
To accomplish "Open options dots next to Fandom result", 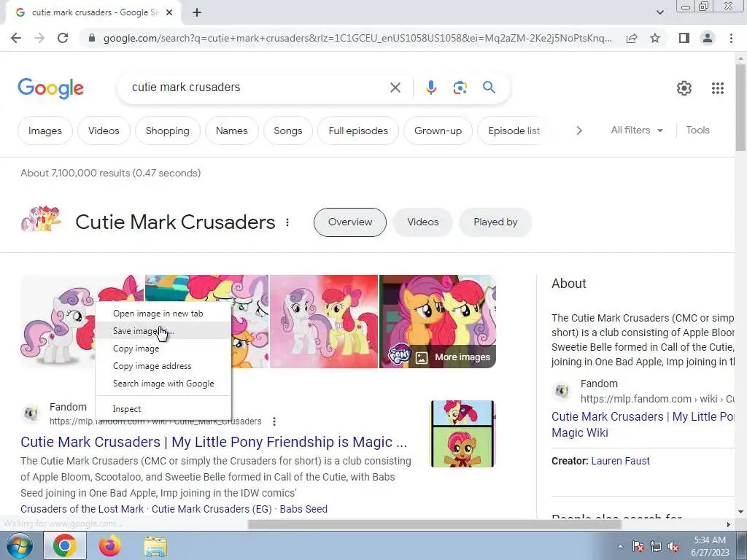I will (x=274, y=421).
